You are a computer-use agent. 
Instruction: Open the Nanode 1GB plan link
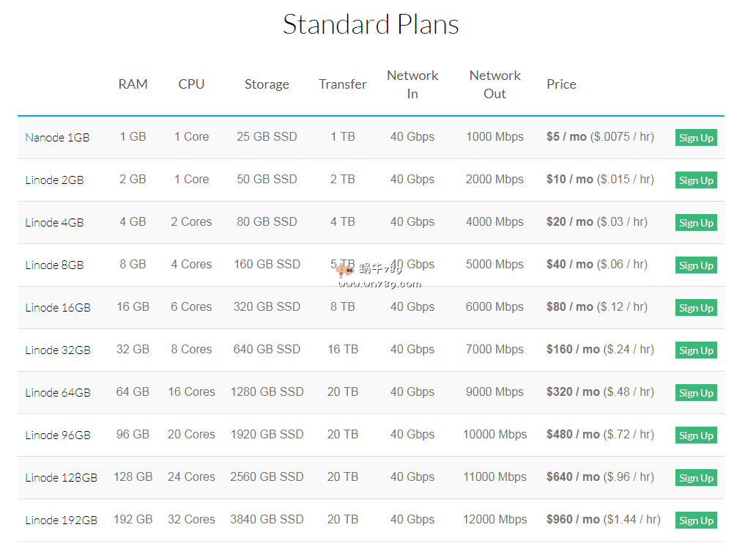(x=57, y=138)
